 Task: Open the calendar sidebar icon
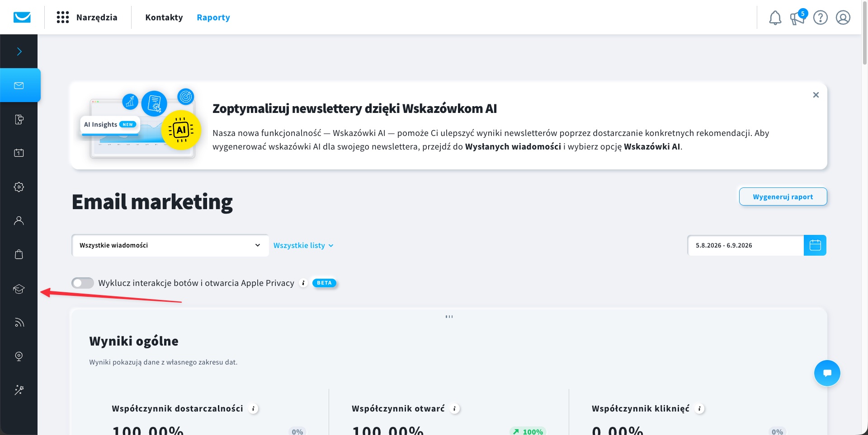click(19, 153)
